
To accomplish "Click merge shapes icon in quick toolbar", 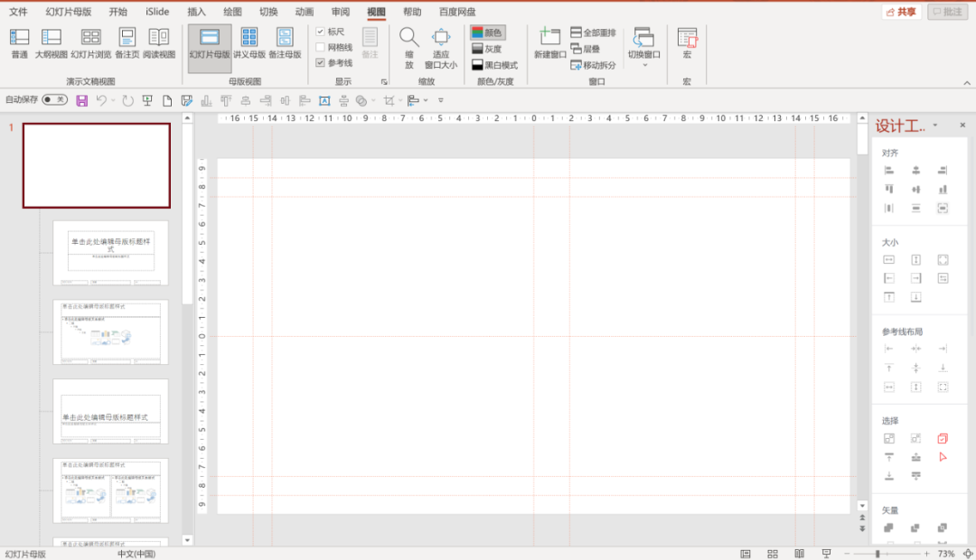I will 361,100.
